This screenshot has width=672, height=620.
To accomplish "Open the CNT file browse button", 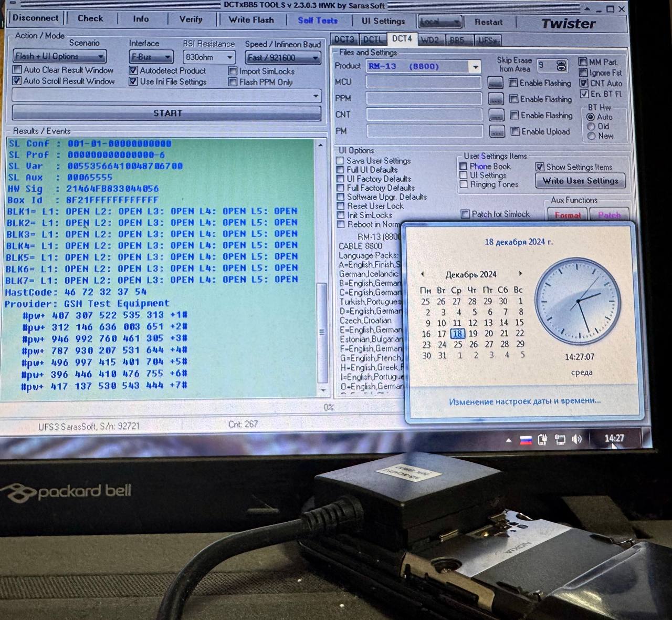I will pyautogui.click(x=496, y=115).
